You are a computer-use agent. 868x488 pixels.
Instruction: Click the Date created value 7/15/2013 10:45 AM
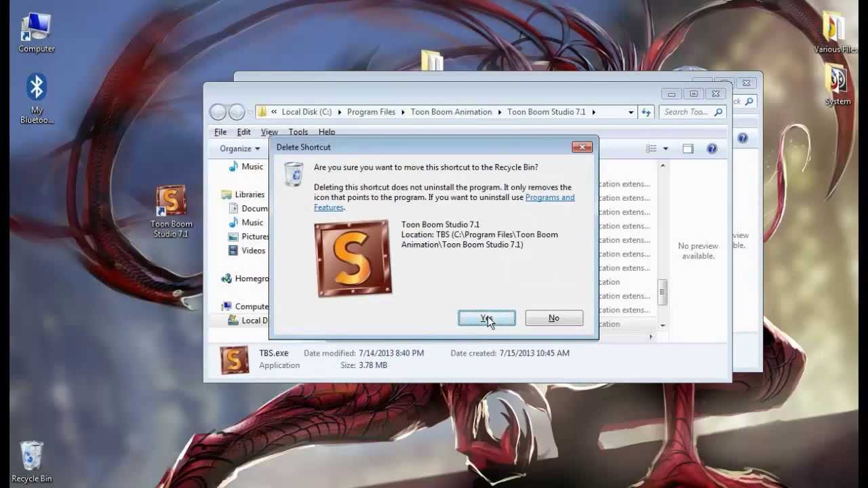click(x=534, y=353)
